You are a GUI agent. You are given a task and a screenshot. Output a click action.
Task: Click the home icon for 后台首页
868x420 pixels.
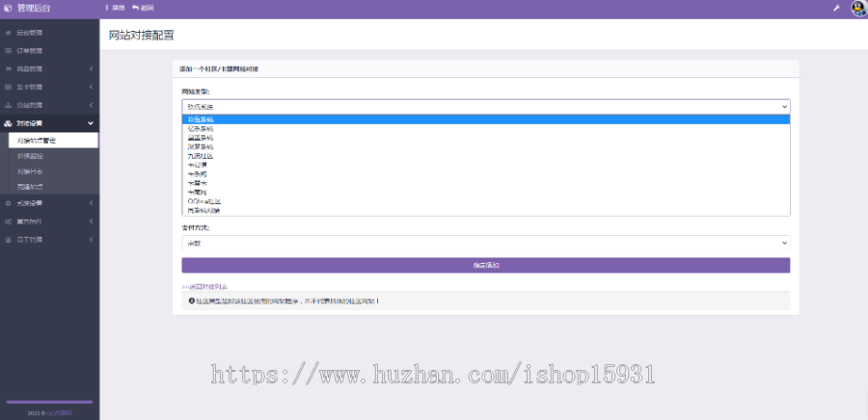8,33
